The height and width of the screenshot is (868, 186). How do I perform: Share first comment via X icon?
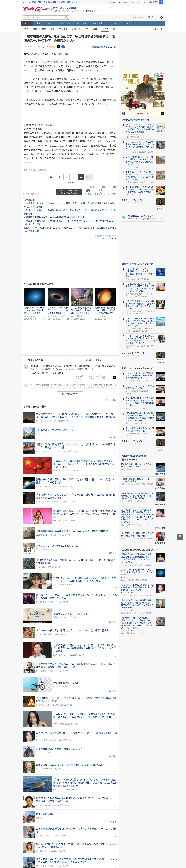(x=114, y=377)
